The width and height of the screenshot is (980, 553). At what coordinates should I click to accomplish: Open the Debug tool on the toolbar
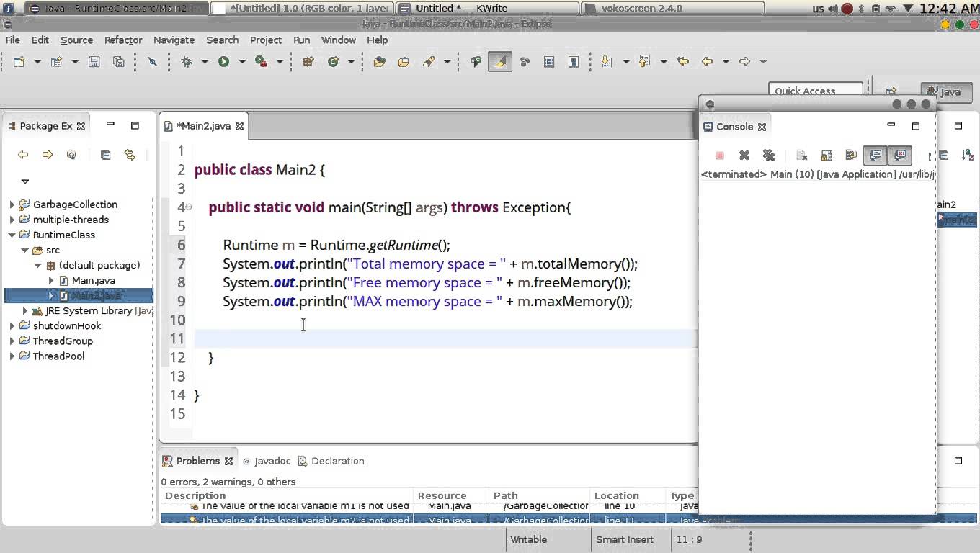tap(188, 61)
